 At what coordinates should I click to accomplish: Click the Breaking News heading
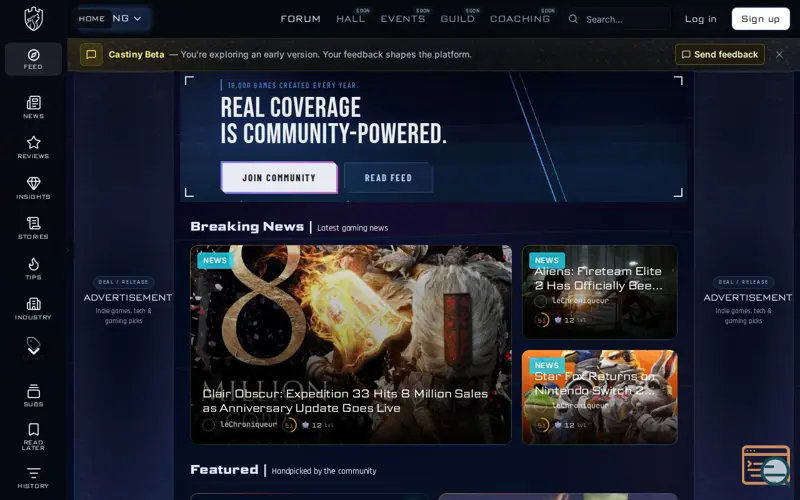(247, 227)
